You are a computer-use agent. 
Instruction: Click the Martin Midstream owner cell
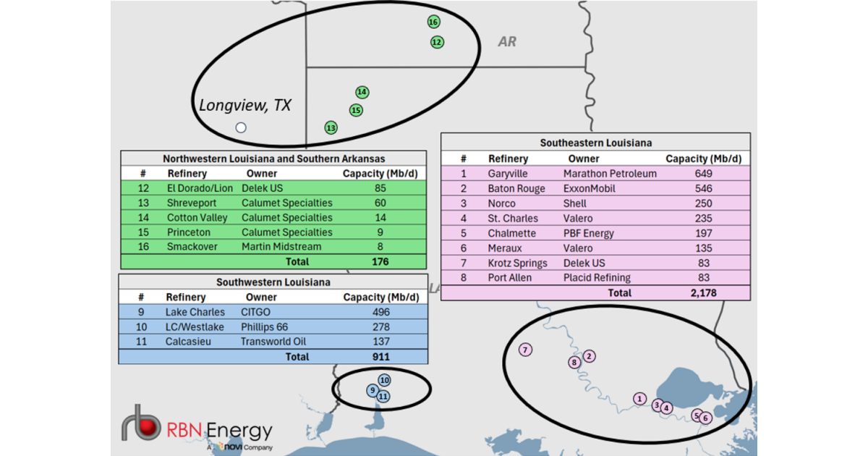(x=281, y=247)
